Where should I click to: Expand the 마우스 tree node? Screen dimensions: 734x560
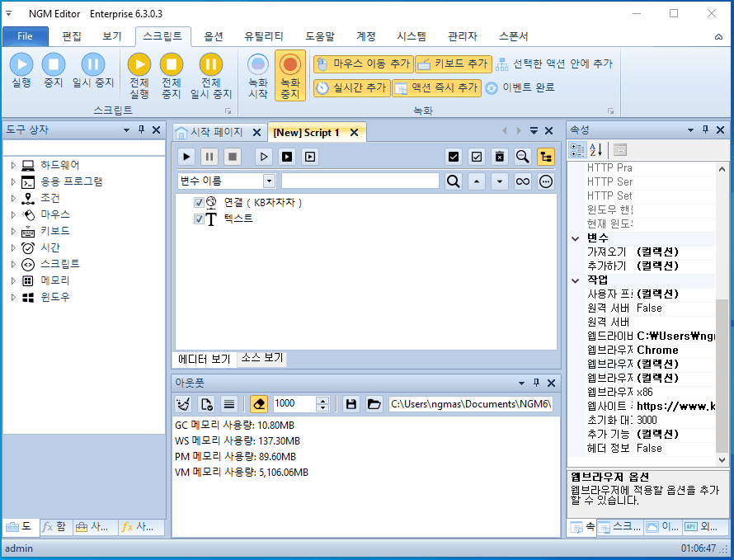pos(13,214)
